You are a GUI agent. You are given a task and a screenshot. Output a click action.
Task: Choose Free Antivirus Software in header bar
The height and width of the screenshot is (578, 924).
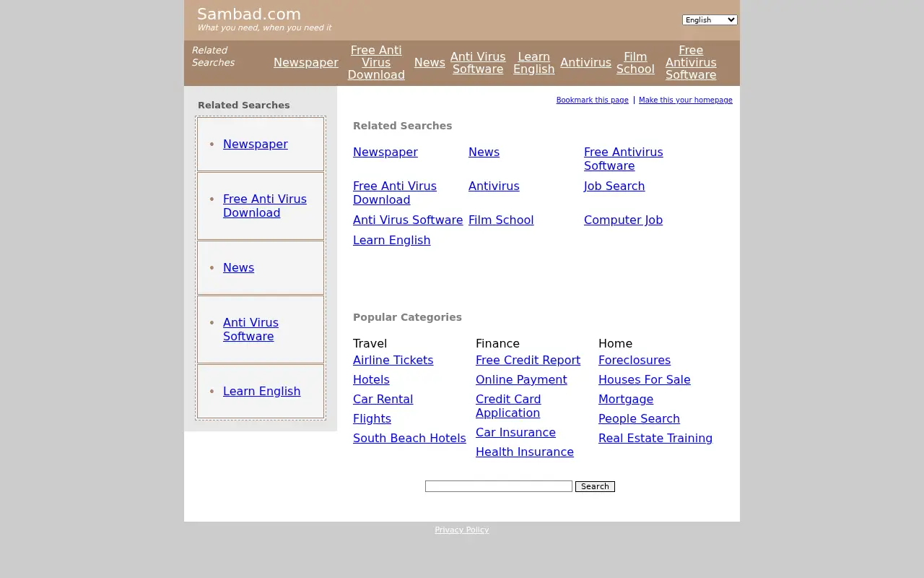[691, 62]
